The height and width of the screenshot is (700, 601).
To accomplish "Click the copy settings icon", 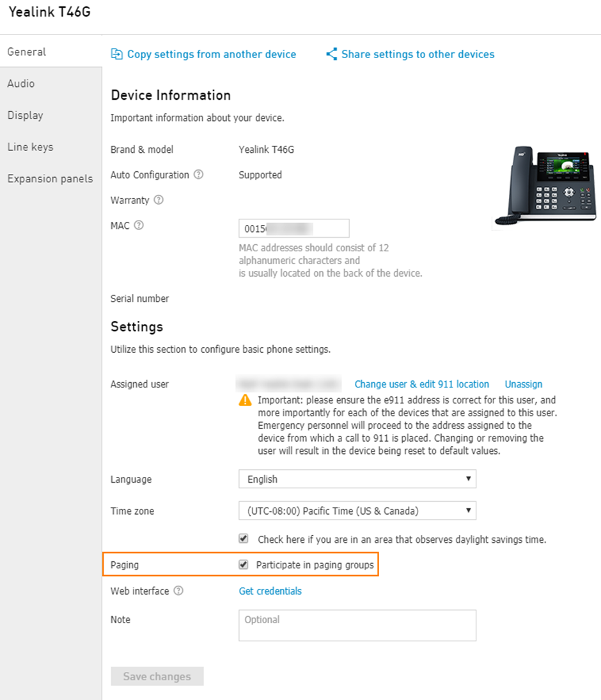I will pos(116,54).
